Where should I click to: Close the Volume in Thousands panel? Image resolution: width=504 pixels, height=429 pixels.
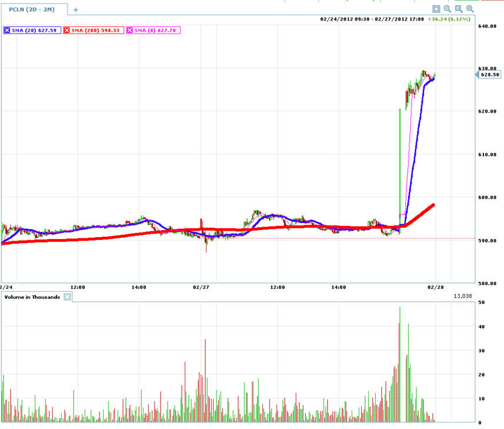pos(67,297)
